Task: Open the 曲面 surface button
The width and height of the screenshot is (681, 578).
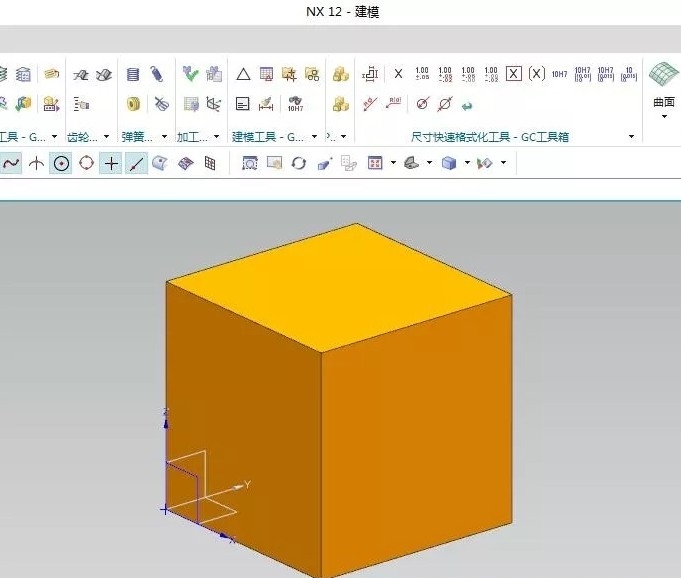Action: click(664, 83)
